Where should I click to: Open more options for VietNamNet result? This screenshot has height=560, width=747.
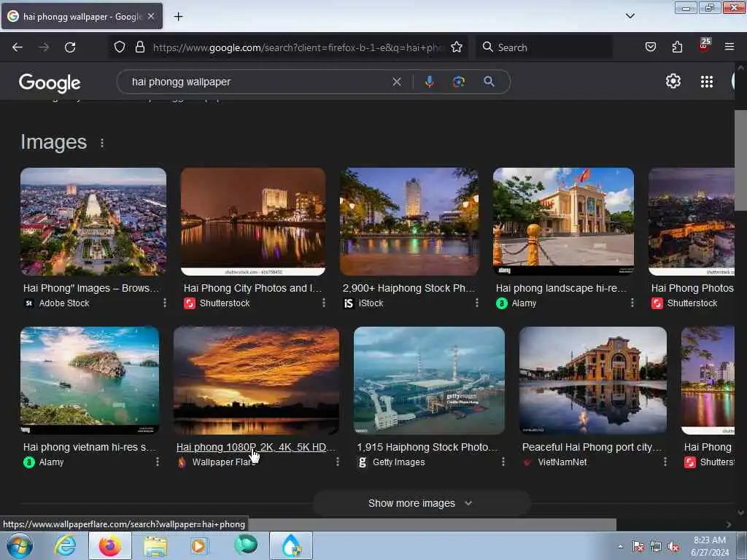[x=665, y=462]
